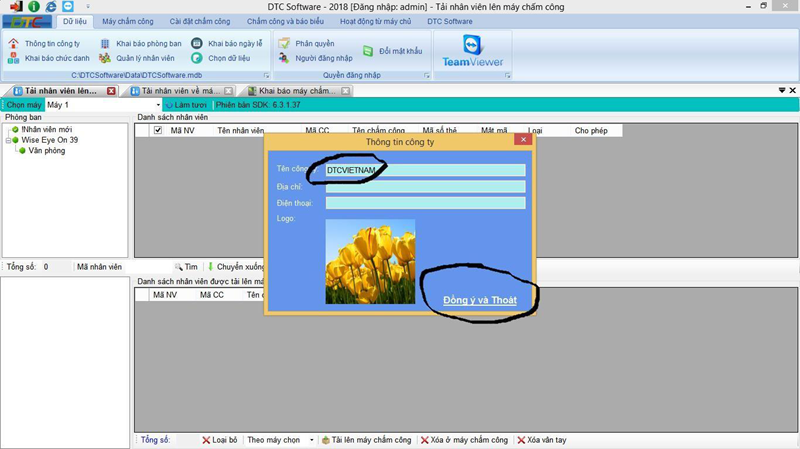Image resolution: width=800 pixels, height=449 pixels.
Task: Click the Chọn dữ liệu icon
Action: pyautogui.click(x=197, y=59)
